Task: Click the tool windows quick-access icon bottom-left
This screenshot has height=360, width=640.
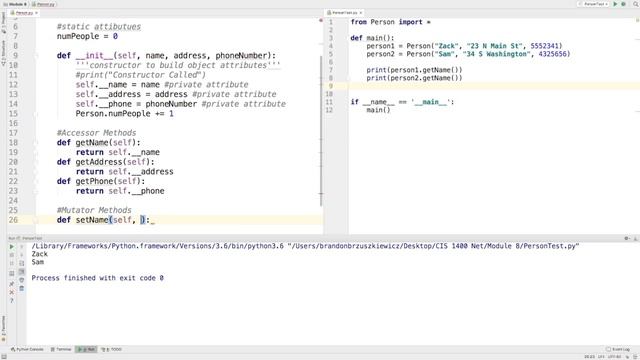Action: [4, 357]
